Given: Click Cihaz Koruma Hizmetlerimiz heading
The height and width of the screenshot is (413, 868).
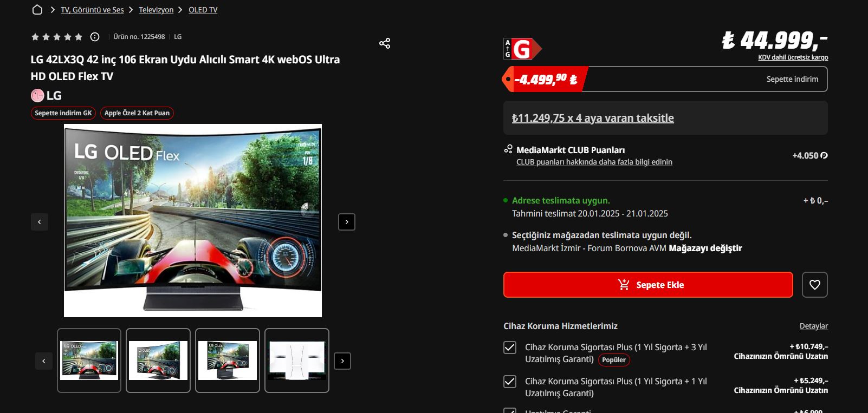Looking at the screenshot, I should point(560,326).
